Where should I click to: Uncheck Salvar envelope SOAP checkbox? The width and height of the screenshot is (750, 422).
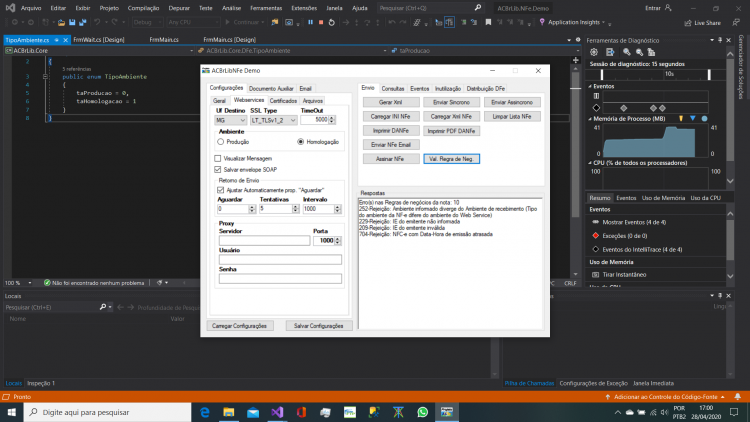coord(218,170)
